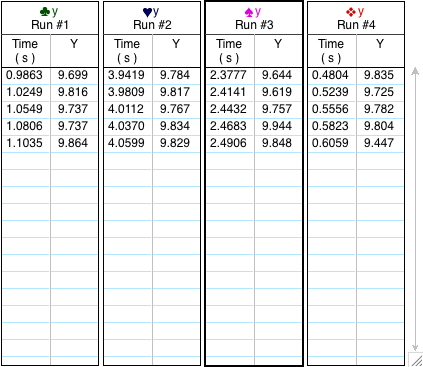Select the Run #4 table header
Screen dimensions: 423x367
coord(356,18)
